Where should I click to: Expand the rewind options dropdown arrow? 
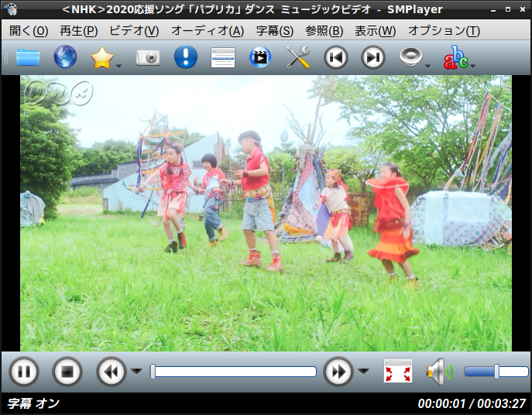pyautogui.click(x=136, y=372)
